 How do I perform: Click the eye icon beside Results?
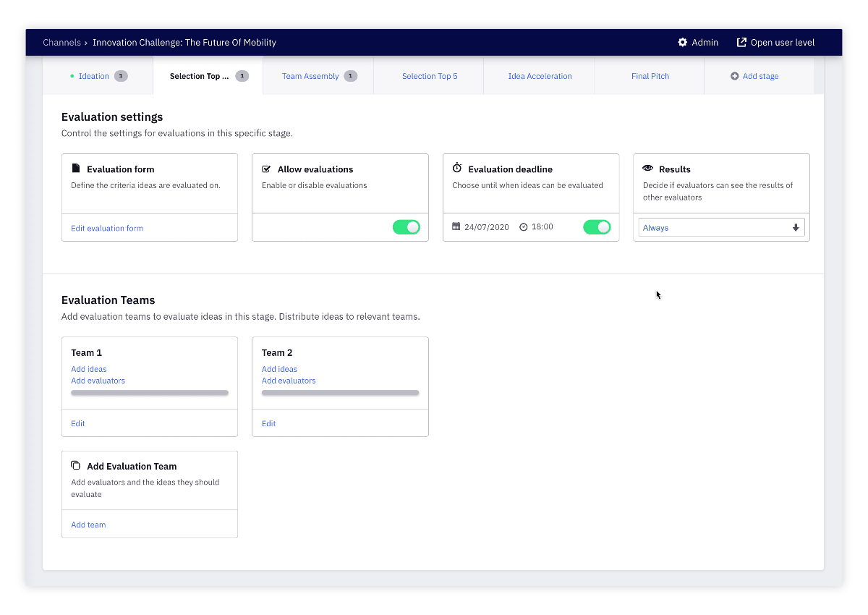point(647,169)
